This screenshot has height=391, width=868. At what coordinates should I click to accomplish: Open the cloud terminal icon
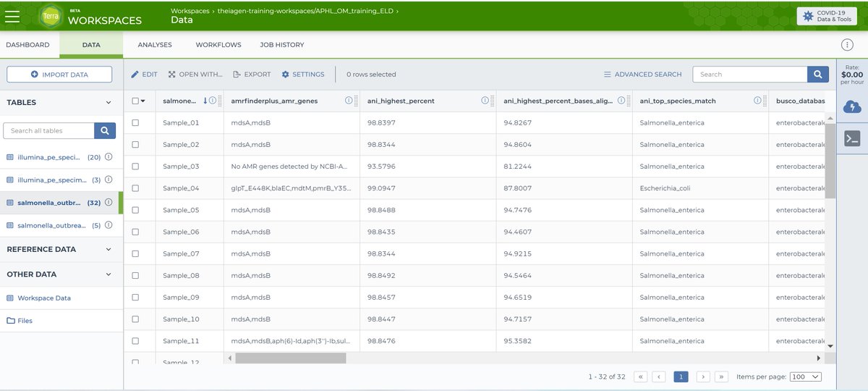(x=852, y=138)
